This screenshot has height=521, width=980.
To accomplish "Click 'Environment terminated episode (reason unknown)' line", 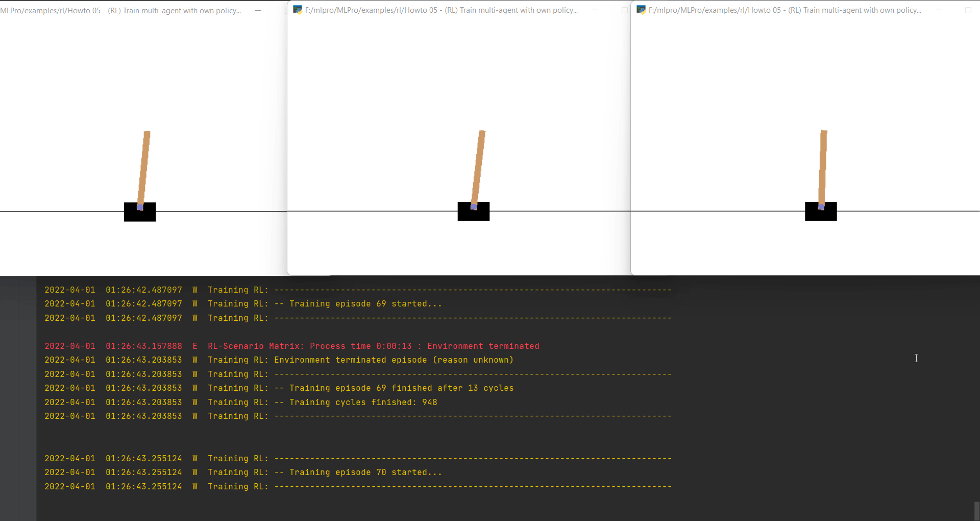I will tap(279, 360).
